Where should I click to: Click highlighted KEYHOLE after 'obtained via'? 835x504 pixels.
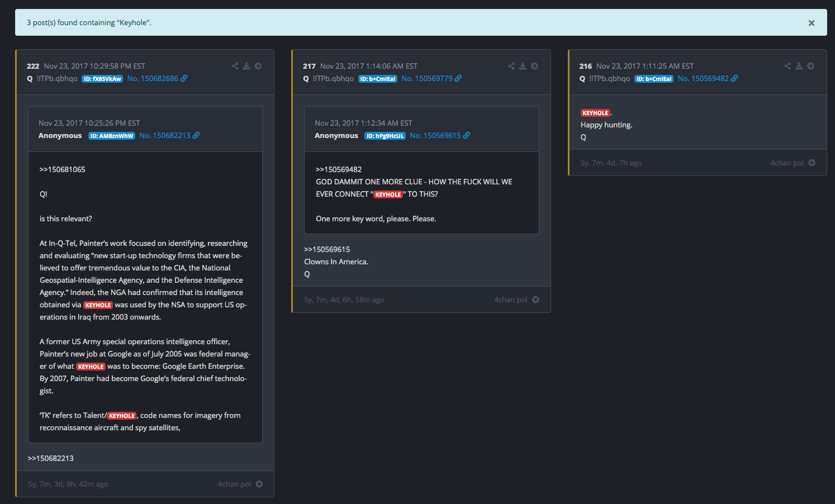[x=98, y=305]
